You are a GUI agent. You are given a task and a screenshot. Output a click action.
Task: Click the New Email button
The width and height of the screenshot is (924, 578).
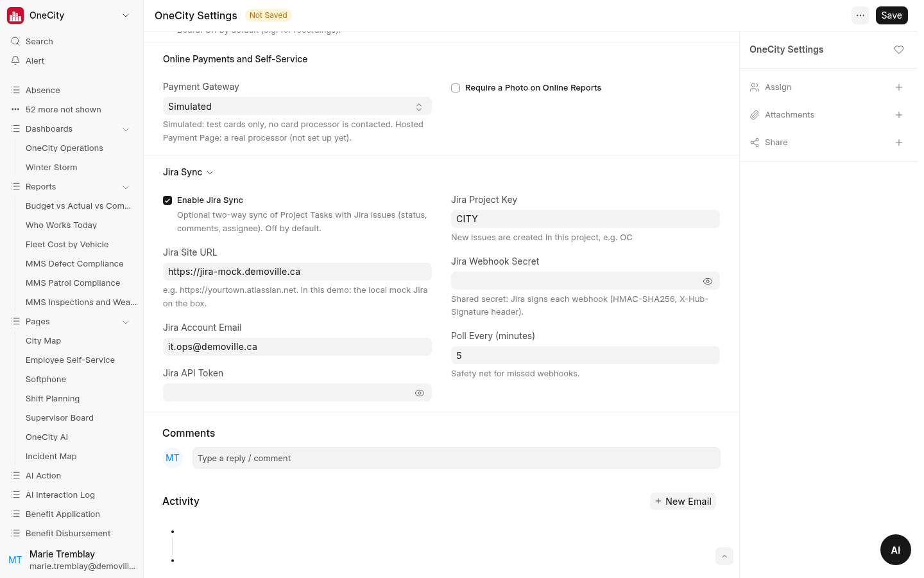(683, 502)
